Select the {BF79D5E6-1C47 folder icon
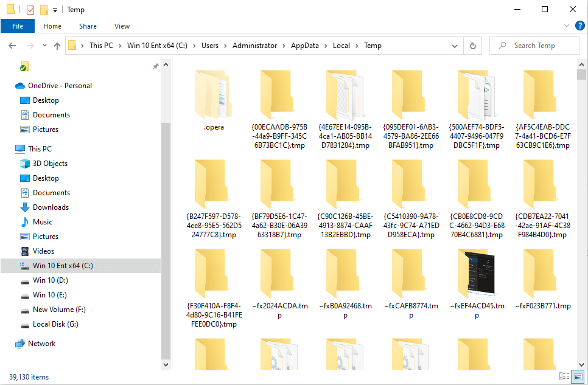The height and width of the screenshot is (385, 588). 277,184
